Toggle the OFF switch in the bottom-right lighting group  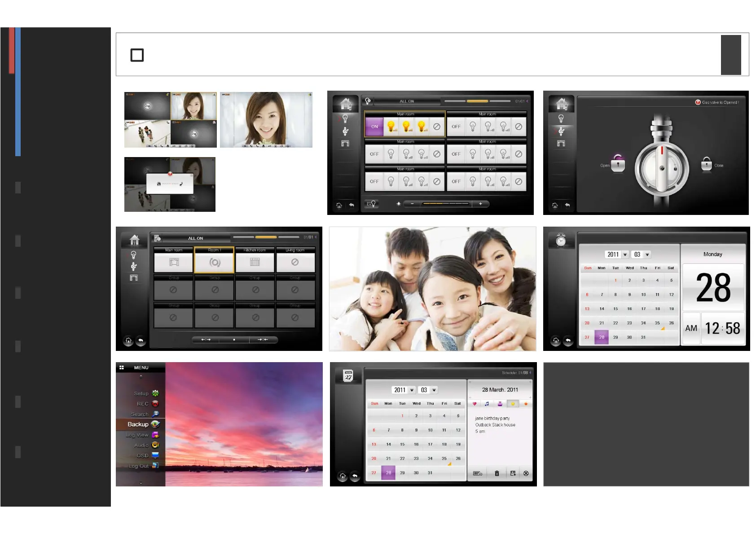click(x=456, y=181)
